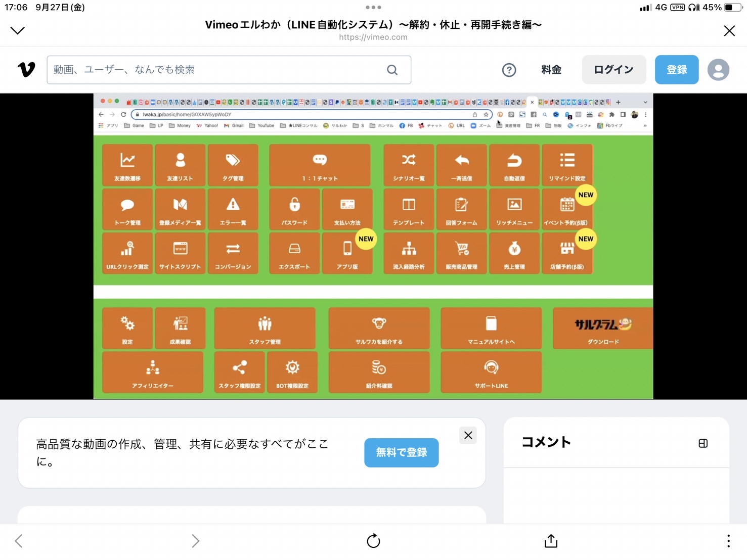This screenshot has width=747, height=560.
Task: Open the スタッフ管理 staff management tile
Action: pos(265,328)
